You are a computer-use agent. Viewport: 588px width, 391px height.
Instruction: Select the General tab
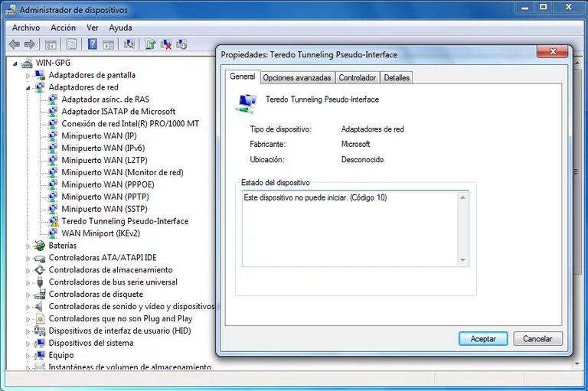click(242, 77)
